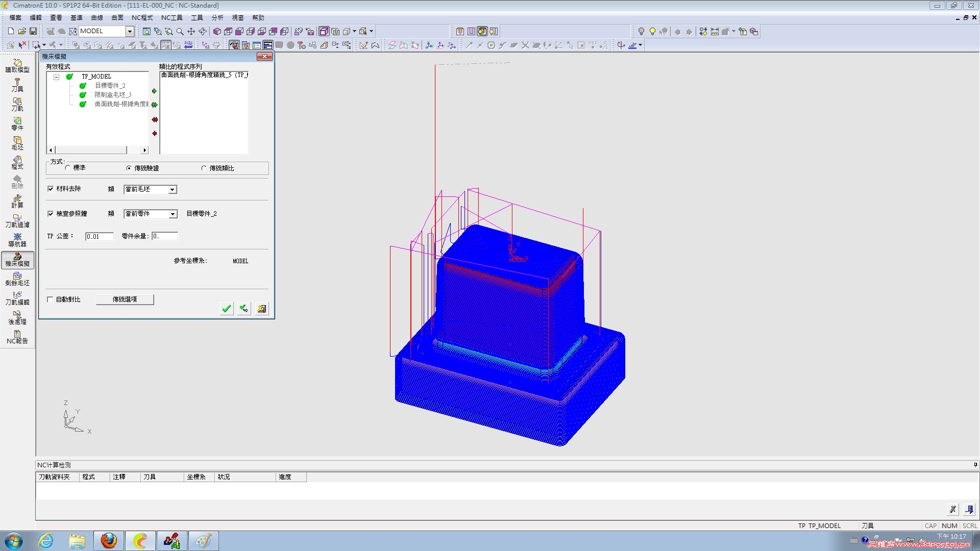
Task: Open the 刀軌編輯 toolpath editor
Action: coord(17,298)
